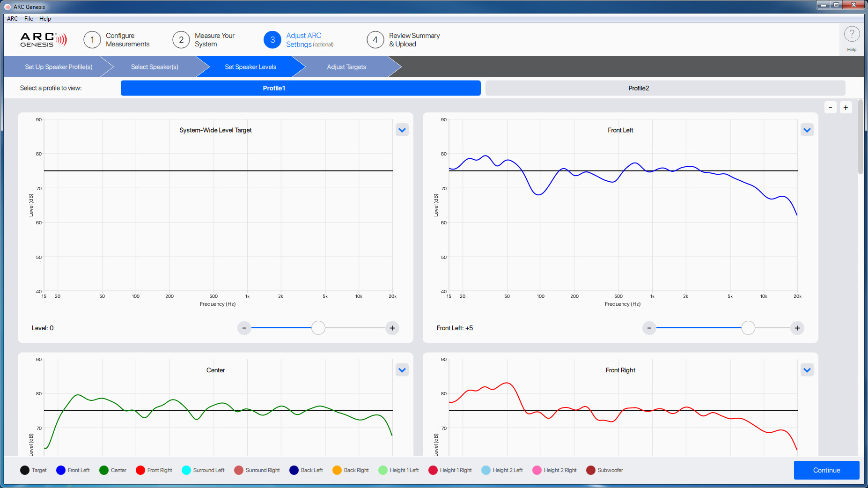Toggle the Height 1 Right legend dot
Screen dimensions: 868x488
(433, 470)
